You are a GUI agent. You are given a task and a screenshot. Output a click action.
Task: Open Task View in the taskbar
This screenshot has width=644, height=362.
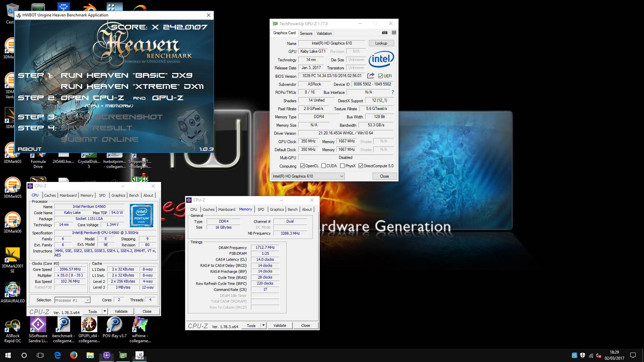[x=40, y=355]
